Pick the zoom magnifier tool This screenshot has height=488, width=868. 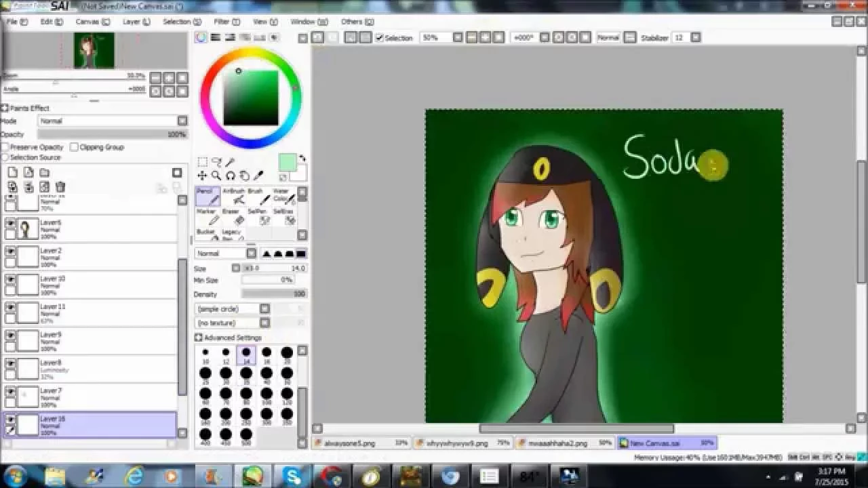click(216, 176)
